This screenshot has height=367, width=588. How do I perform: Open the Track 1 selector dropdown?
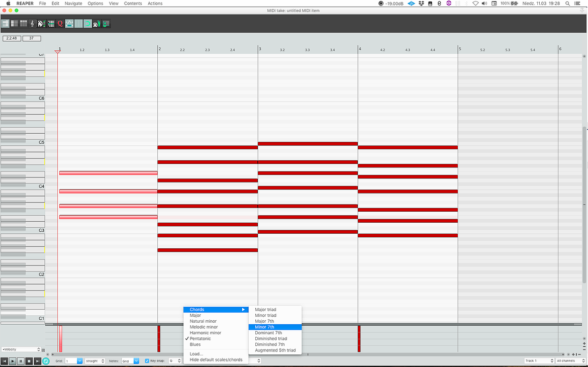539,360
